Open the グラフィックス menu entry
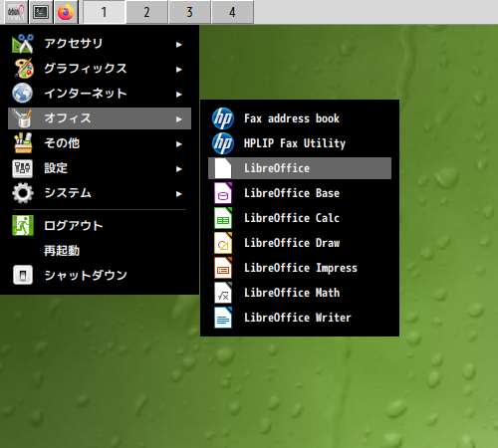Screen dimensions: 498x448 100,69
